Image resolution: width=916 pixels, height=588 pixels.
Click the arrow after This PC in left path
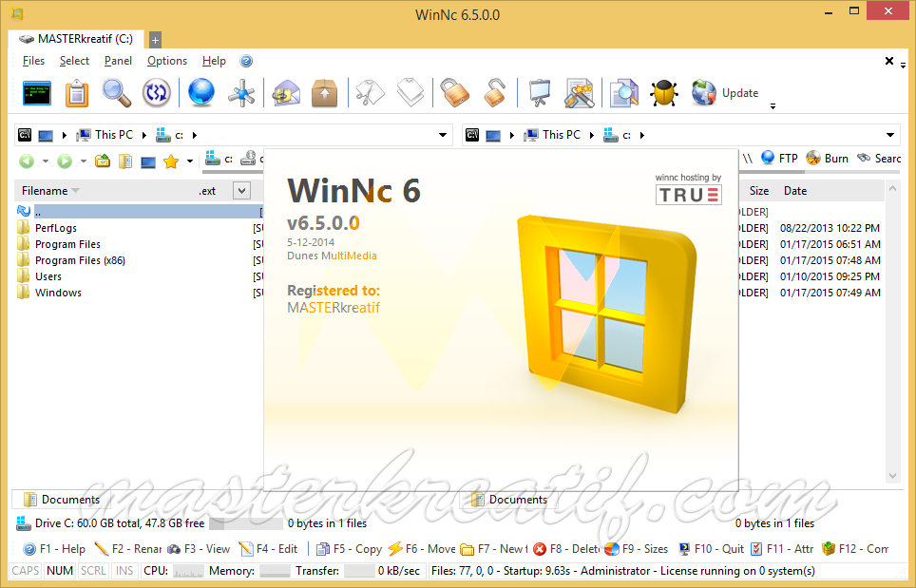point(143,135)
